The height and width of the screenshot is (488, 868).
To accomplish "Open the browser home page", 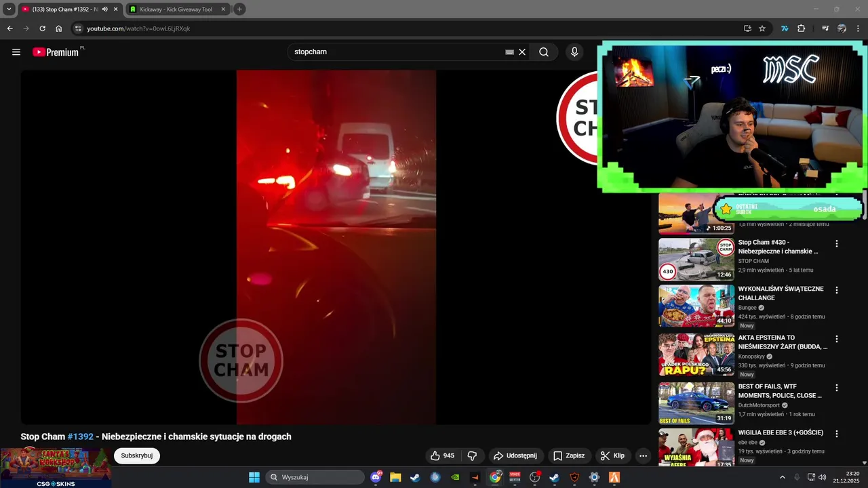I will pos(59,28).
